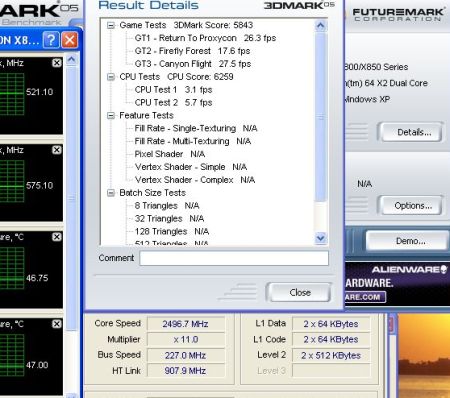450x398 pixels.
Task: Click scroll down arrow in result details list
Action: (320, 238)
